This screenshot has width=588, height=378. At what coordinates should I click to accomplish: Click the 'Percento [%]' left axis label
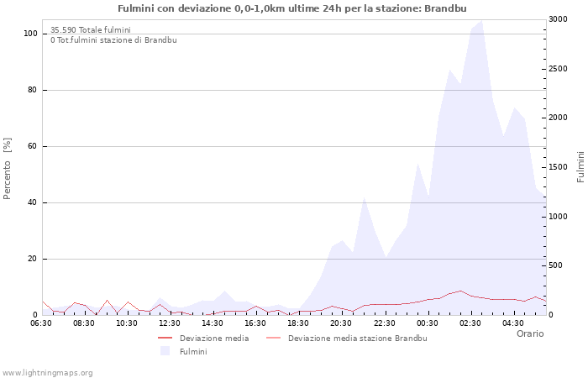coord(8,168)
